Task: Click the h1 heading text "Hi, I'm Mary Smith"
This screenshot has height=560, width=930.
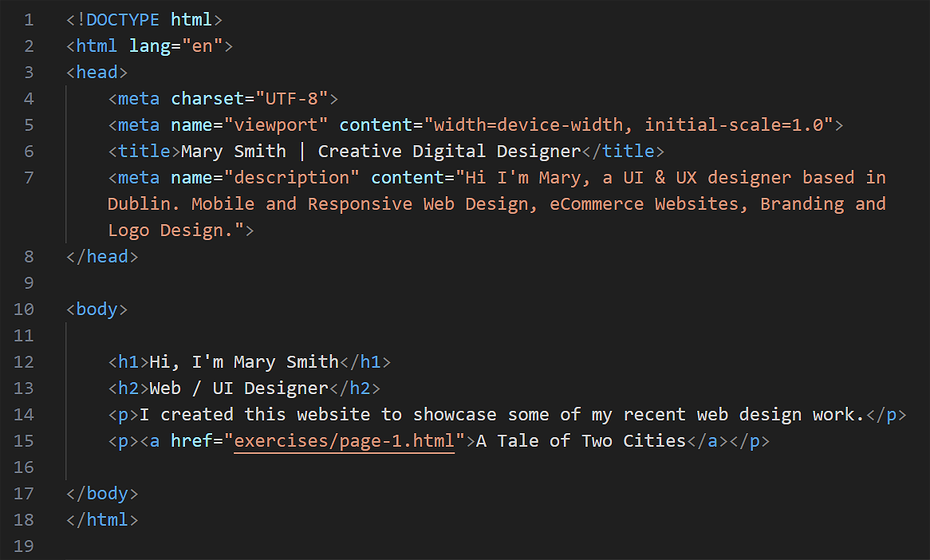Action: pyautogui.click(x=244, y=361)
